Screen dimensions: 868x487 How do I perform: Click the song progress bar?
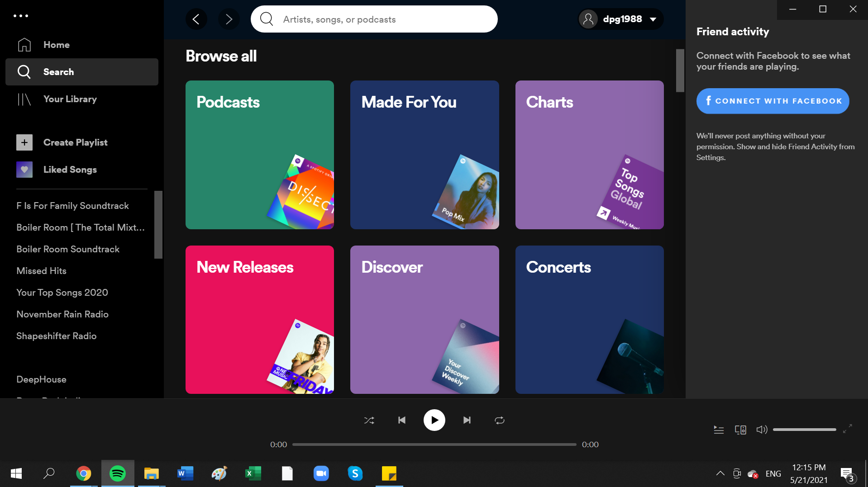click(x=434, y=444)
